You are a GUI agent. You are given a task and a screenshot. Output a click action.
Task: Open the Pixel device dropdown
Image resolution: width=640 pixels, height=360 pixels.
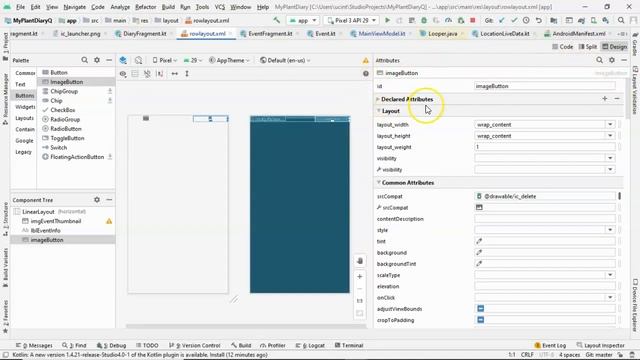coord(165,60)
